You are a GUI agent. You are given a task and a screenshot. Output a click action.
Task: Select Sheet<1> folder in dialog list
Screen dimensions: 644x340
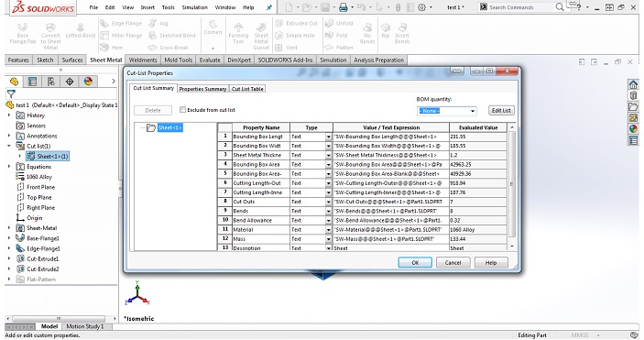(169, 128)
